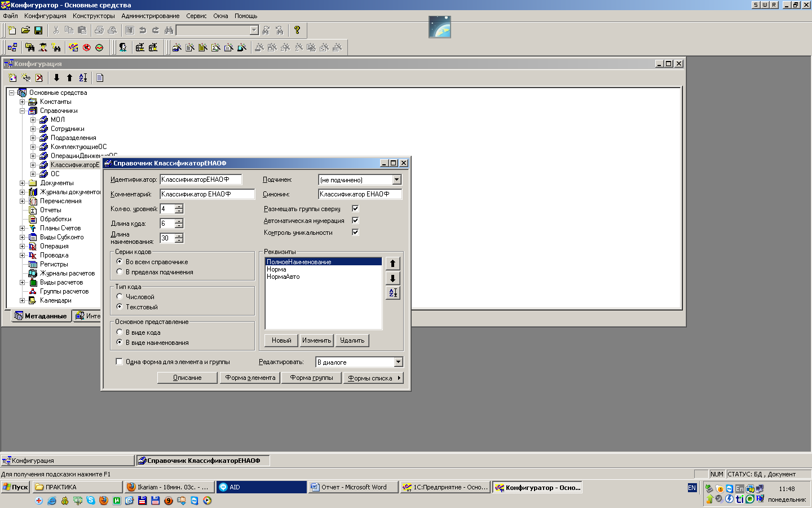Save configuration with the floppy disk icon

pos(38,30)
